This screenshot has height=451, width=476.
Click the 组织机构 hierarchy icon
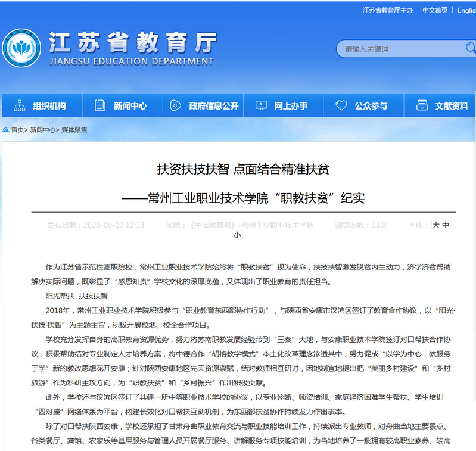pyautogui.click(x=19, y=106)
